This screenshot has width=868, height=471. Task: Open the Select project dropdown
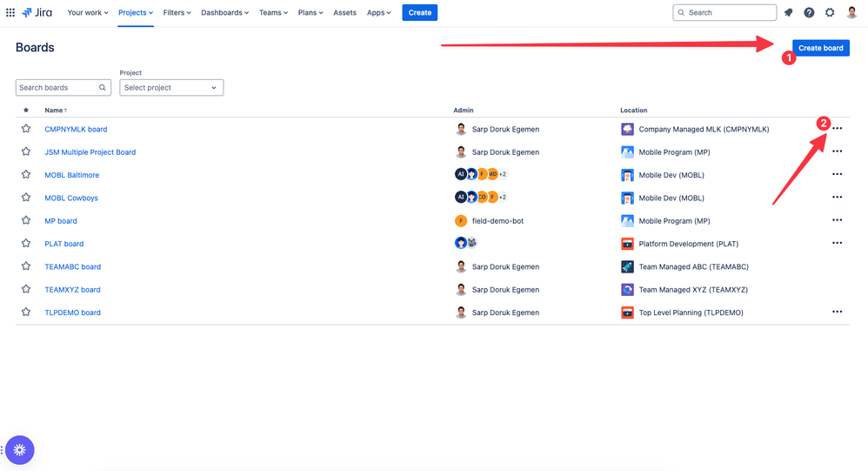(x=171, y=88)
